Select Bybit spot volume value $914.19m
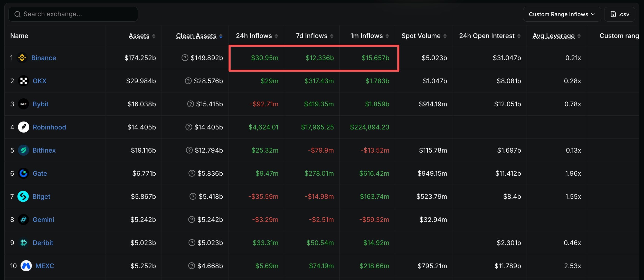Viewport: 644px width, 280px height. pos(433,104)
